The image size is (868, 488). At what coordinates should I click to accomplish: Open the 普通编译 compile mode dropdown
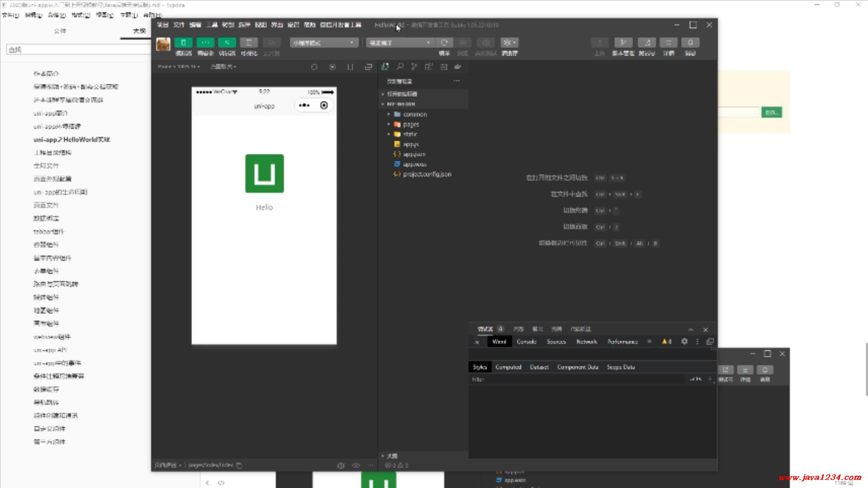pos(400,42)
